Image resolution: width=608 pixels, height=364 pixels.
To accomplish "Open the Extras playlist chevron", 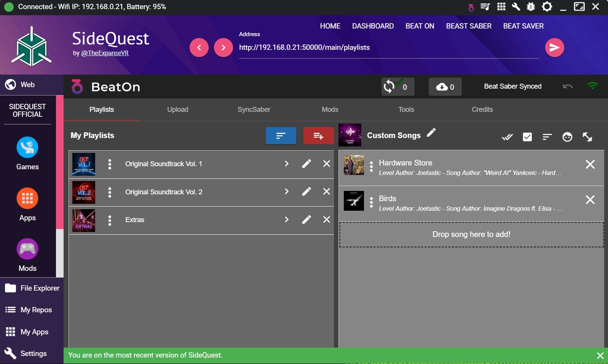I will (x=287, y=219).
